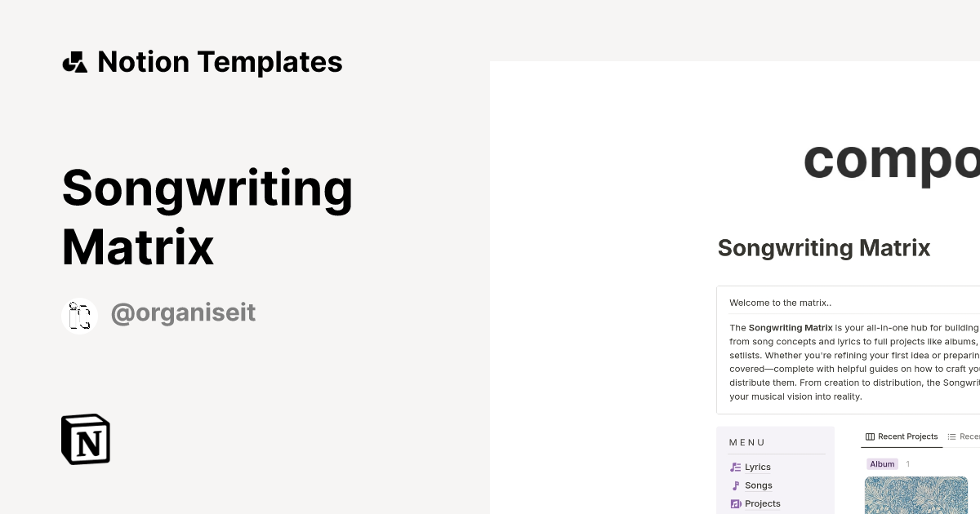
Task: Click the album count showing 1
Action: 908,463
